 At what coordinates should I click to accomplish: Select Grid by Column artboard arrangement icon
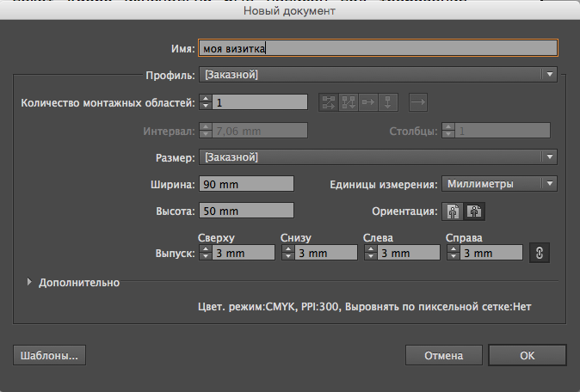coord(349,102)
